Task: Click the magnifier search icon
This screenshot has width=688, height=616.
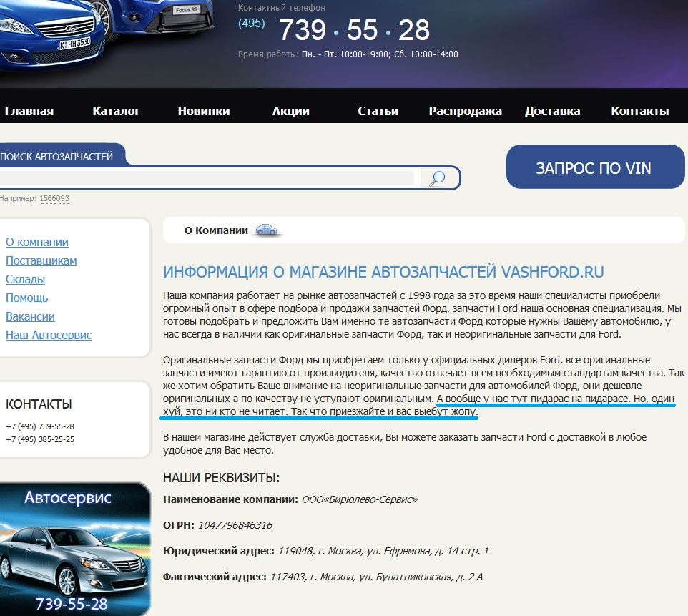Action: pyautogui.click(x=437, y=178)
